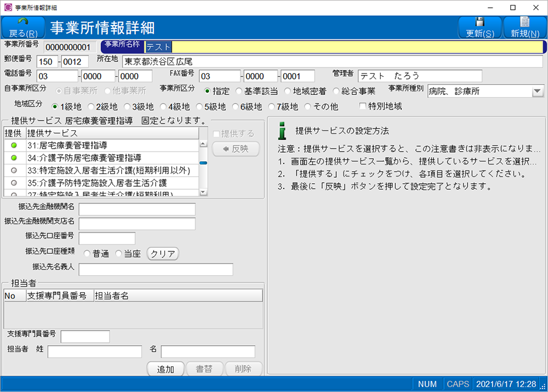Click the save icon on 更新(S)
This screenshot has width=548, height=392.
[x=479, y=21]
